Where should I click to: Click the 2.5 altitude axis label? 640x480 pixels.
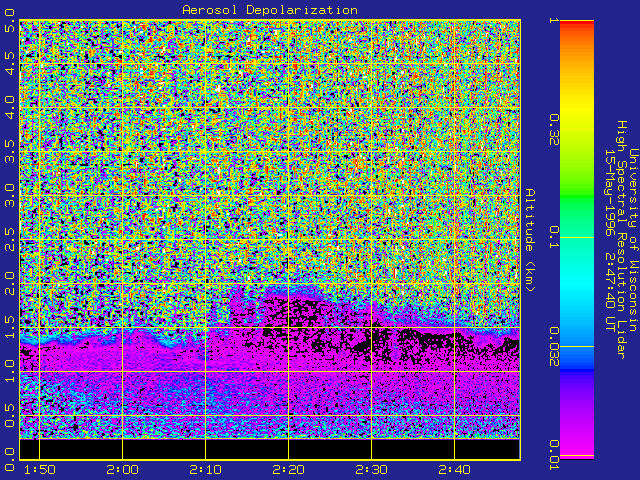[x=9, y=239]
